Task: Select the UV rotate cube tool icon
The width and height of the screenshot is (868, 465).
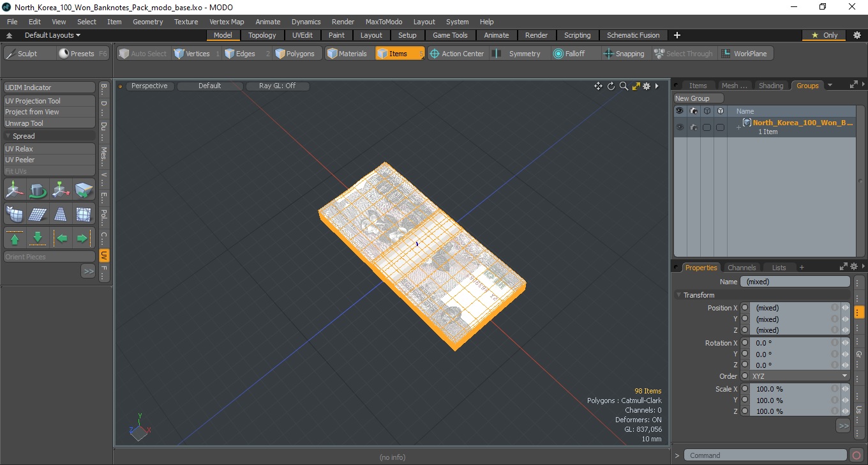Action: pos(38,190)
